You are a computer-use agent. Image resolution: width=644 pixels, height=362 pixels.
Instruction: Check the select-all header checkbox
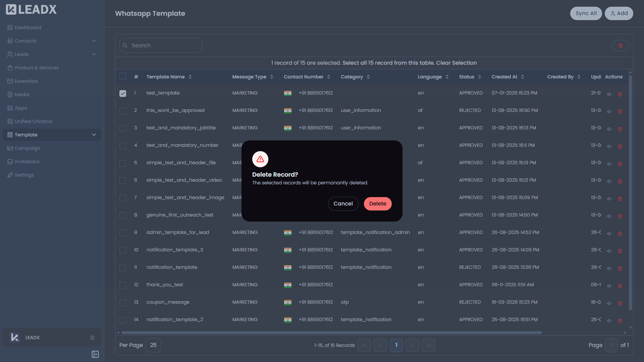(x=123, y=76)
